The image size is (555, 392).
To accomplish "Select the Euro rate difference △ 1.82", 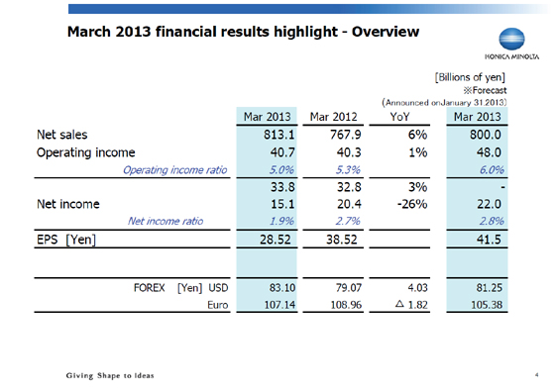I will pyautogui.click(x=411, y=304).
